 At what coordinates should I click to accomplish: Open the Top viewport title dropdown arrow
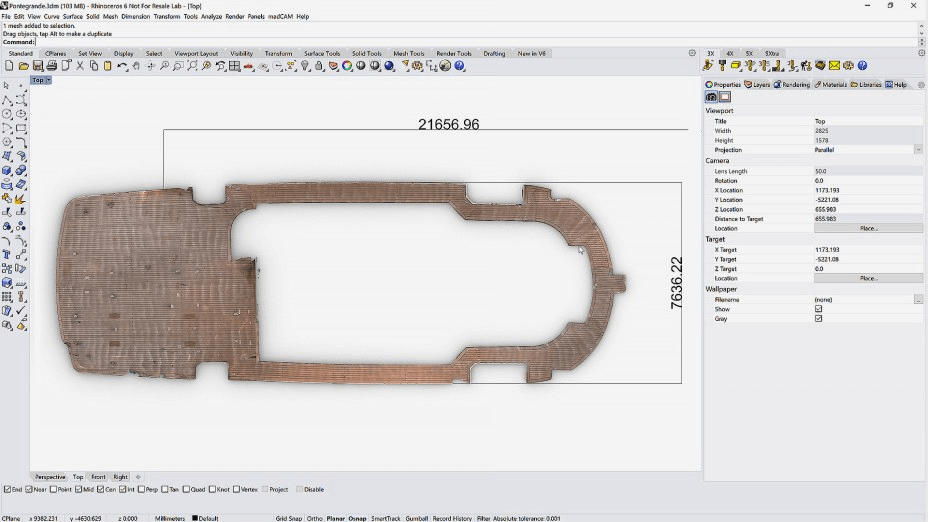click(x=48, y=80)
